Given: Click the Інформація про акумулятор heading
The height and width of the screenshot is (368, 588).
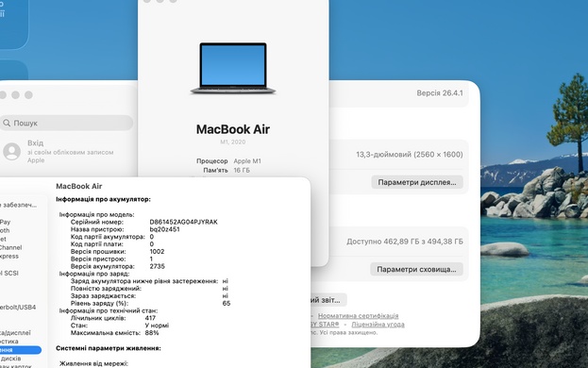Looking at the screenshot, I should pyautogui.click(x=103, y=199).
